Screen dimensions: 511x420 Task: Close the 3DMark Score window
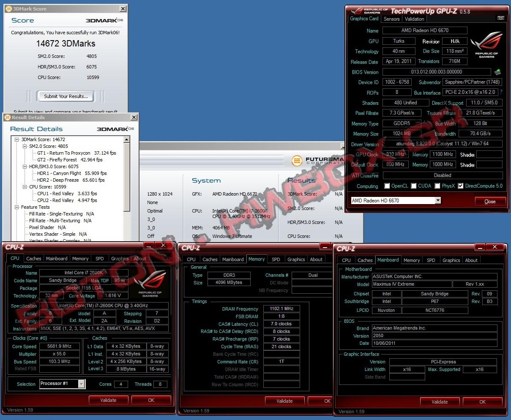123,8
